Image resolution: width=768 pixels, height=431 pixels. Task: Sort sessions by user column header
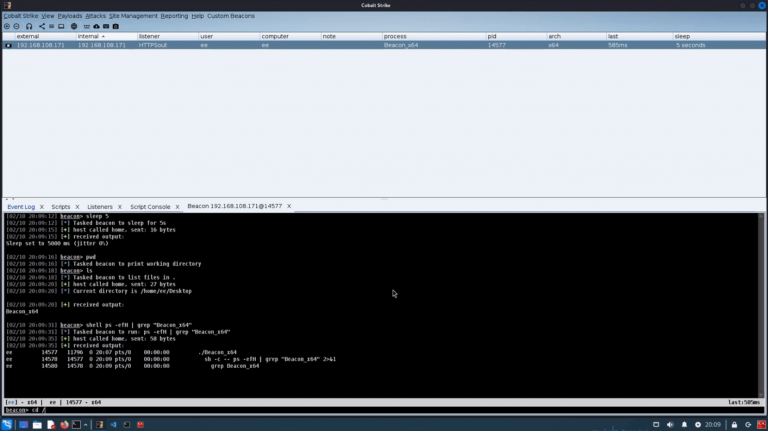coord(229,36)
